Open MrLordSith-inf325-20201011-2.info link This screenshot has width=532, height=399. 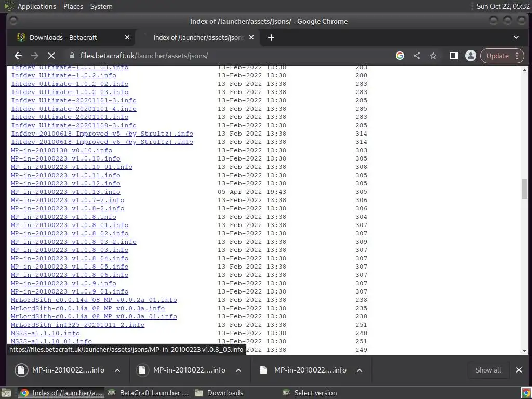coord(78,325)
